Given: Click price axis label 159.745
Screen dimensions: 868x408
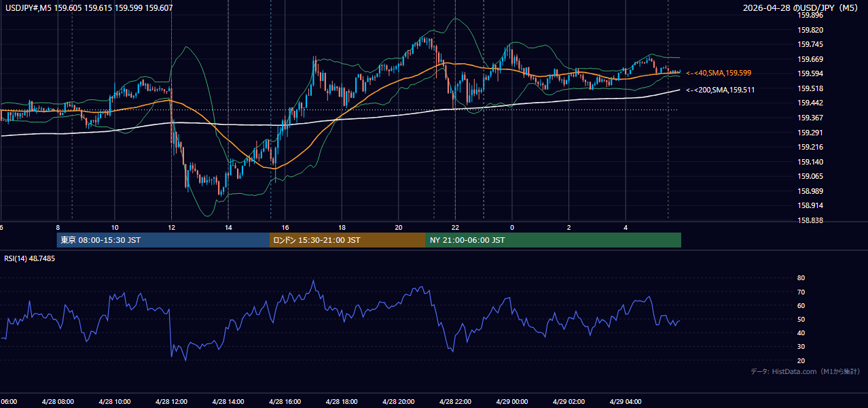Looking at the screenshot, I should pos(810,44).
